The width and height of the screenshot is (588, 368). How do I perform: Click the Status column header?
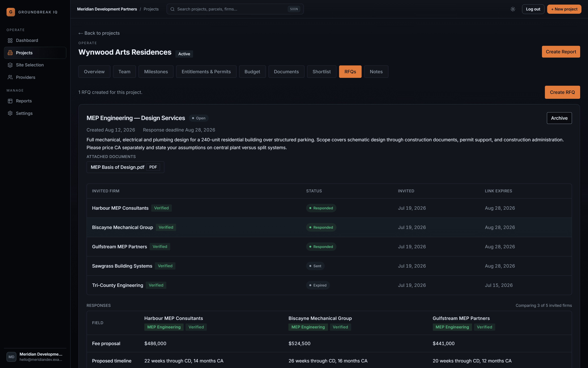point(314,191)
